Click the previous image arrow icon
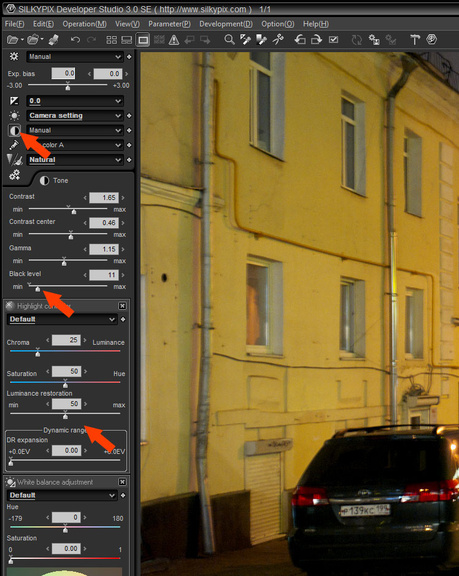 189,40
